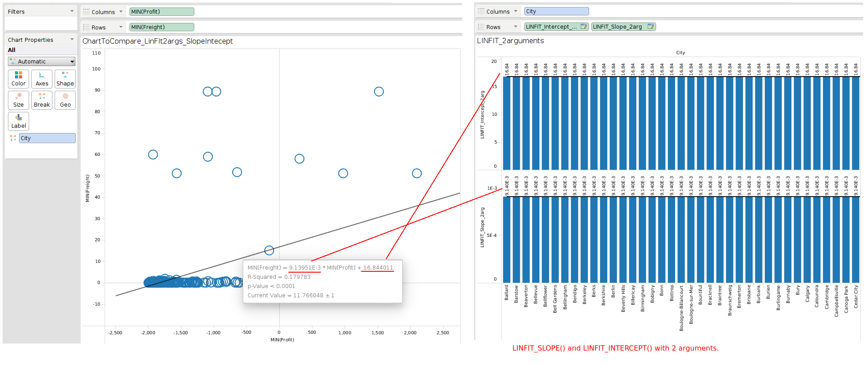Click the R-Squared = 0.179783 tooltip line
This screenshot has height=366, width=868.
tap(279, 277)
